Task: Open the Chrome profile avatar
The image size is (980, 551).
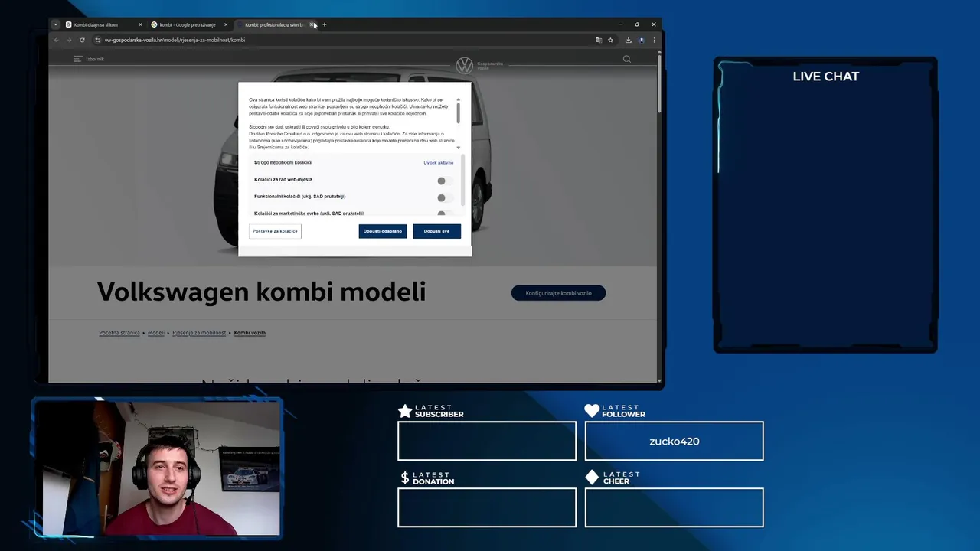Action: (642, 40)
